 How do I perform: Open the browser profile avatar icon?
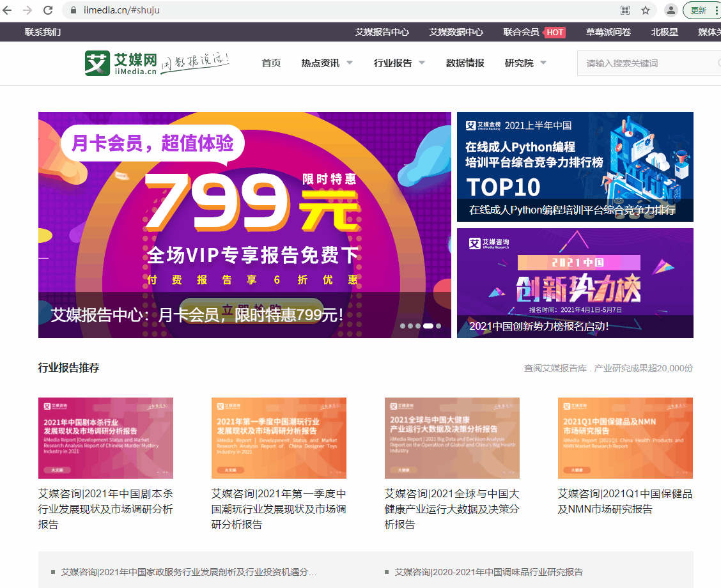click(x=671, y=10)
